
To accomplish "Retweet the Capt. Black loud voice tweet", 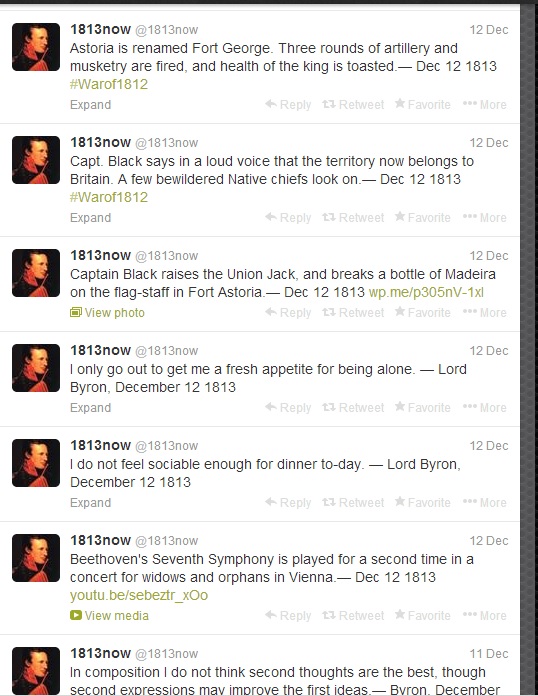I will 353,218.
